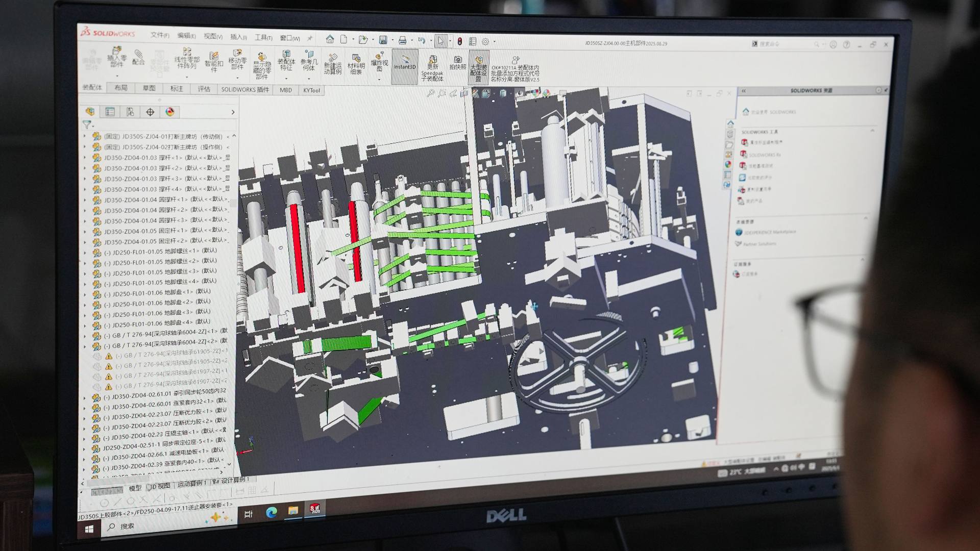Switch to the KYTool ribbon tab
Image resolution: width=980 pixels, height=551 pixels.
tap(311, 90)
